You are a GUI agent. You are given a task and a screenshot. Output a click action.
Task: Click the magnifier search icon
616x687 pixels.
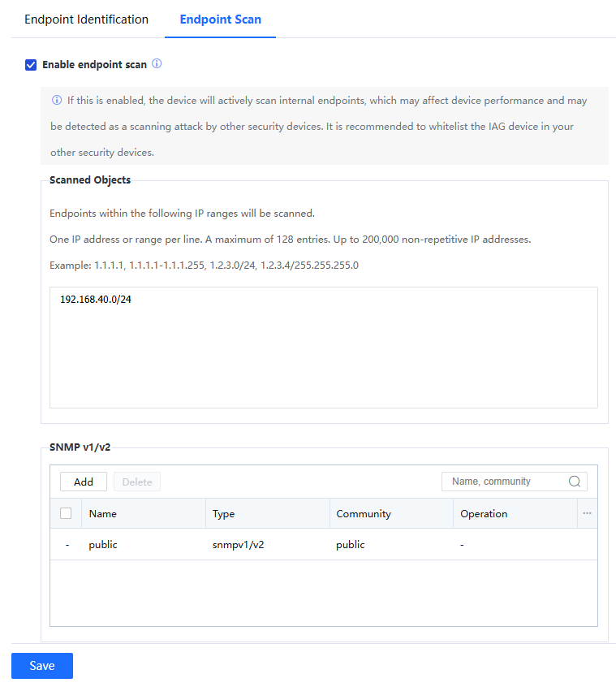[x=575, y=482]
